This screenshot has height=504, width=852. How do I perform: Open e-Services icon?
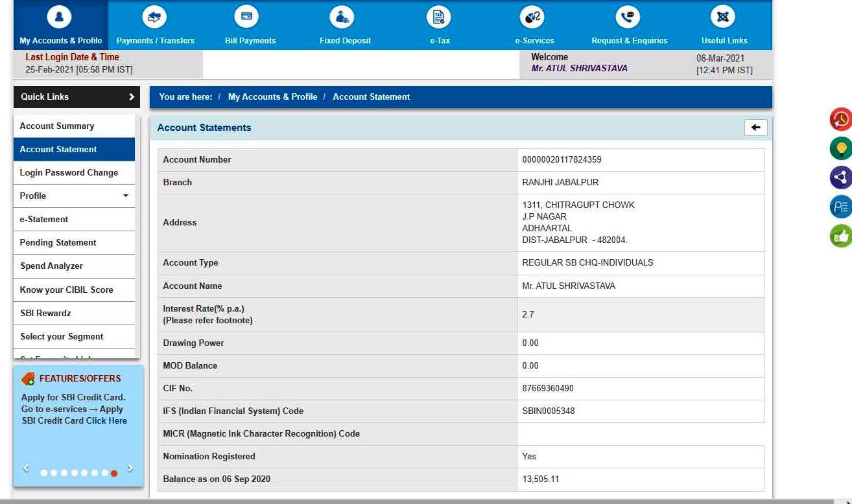[532, 17]
